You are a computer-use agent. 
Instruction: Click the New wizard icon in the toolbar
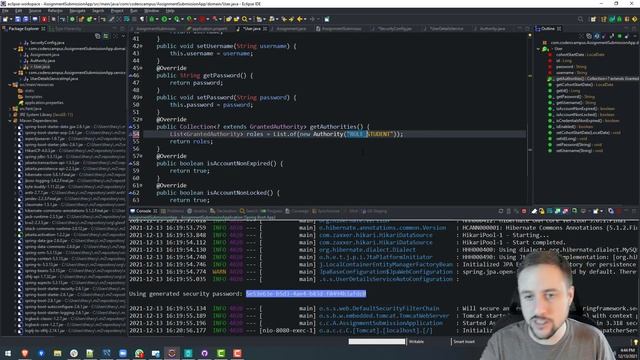[x=5, y=19]
